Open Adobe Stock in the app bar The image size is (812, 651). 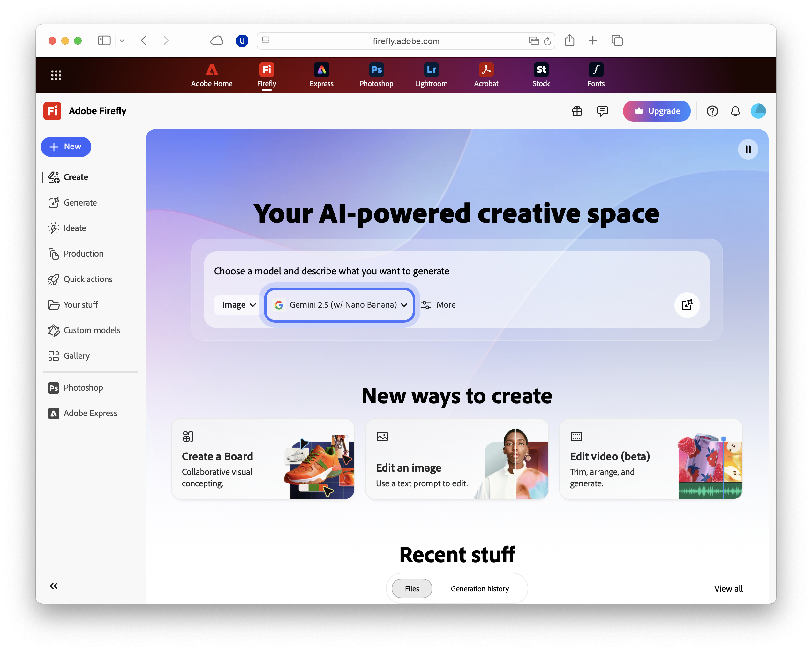[x=541, y=75]
